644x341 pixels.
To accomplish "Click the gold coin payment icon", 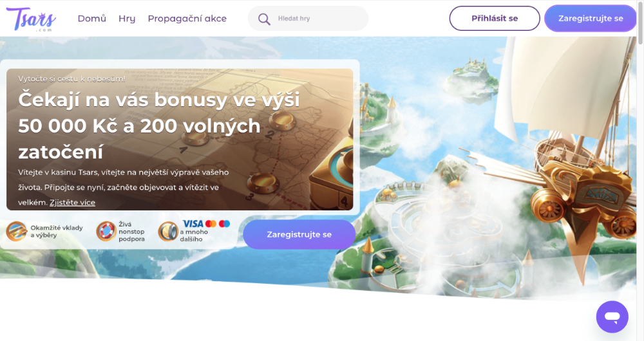I will click(168, 232).
